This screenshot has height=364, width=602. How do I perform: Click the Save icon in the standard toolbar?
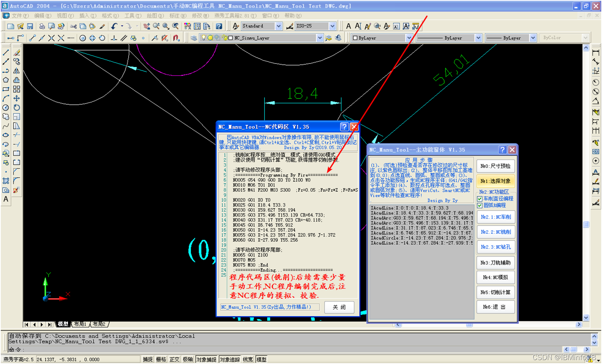pyautogui.click(x=30, y=26)
